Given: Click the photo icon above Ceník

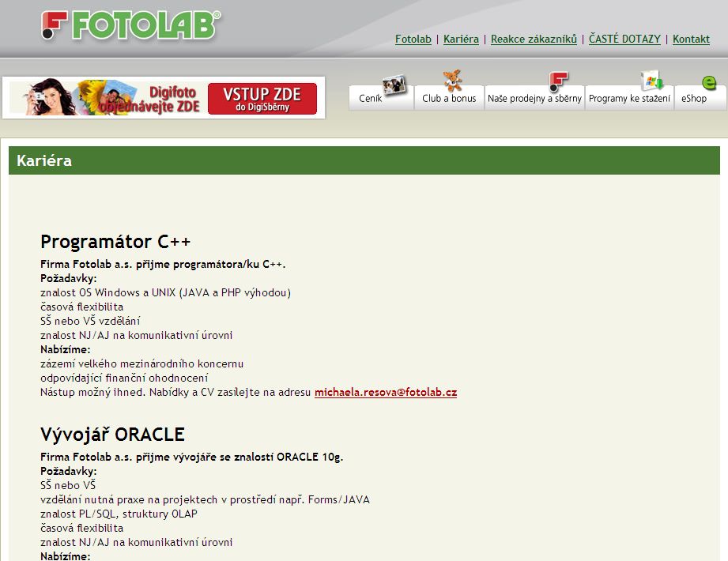Looking at the screenshot, I should point(394,85).
